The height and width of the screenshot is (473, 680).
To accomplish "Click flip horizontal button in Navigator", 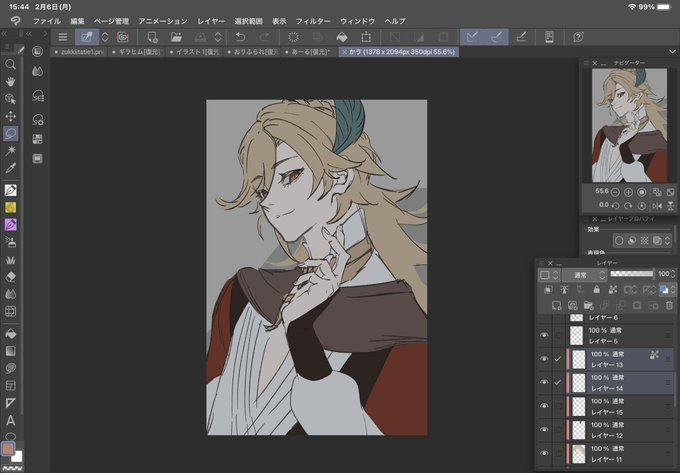I will coord(657,206).
